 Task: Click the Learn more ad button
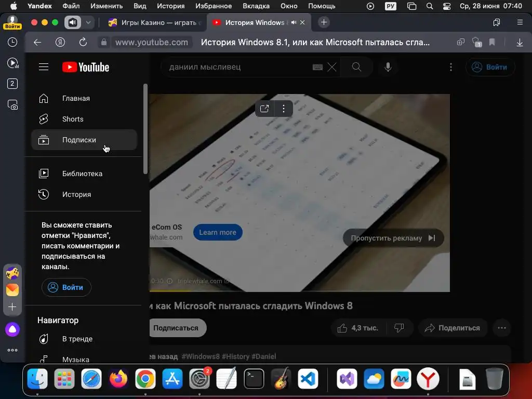coord(218,232)
